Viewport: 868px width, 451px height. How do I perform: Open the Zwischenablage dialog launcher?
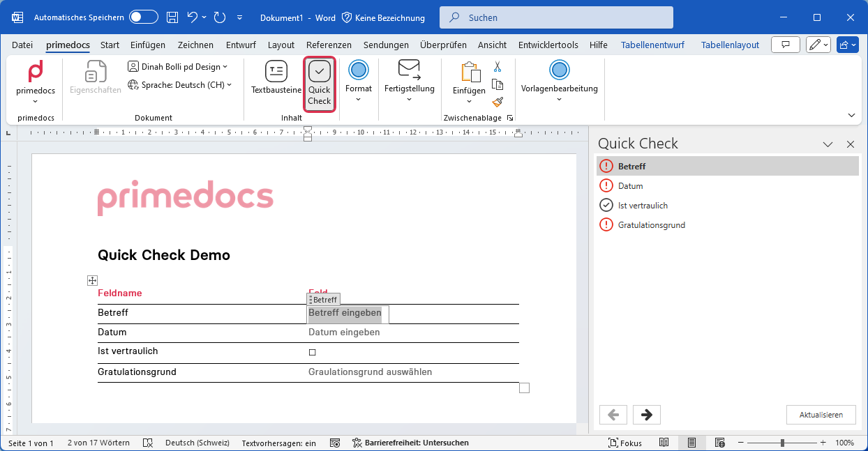[x=510, y=118]
